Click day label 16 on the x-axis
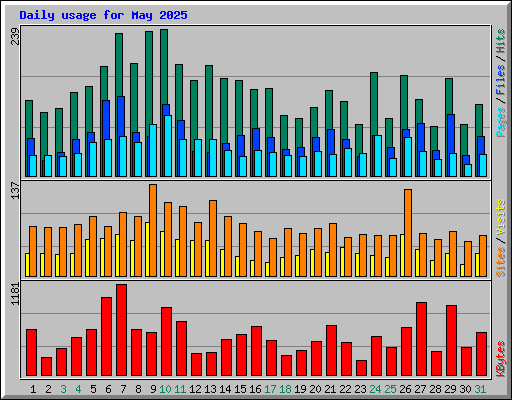512x400 pixels. point(255,389)
